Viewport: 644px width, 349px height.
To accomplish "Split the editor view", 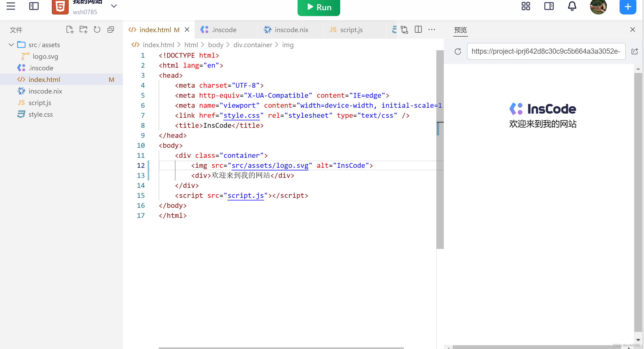I will [x=418, y=30].
